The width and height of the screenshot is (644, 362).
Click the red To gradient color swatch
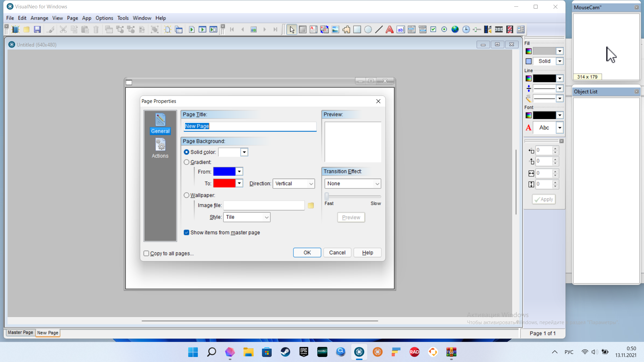pyautogui.click(x=224, y=183)
